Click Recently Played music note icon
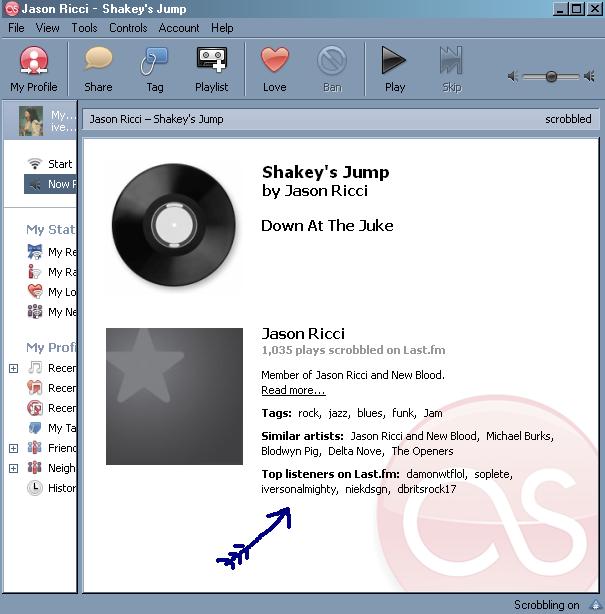Viewport: 605px width, 614px height. tap(35, 368)
